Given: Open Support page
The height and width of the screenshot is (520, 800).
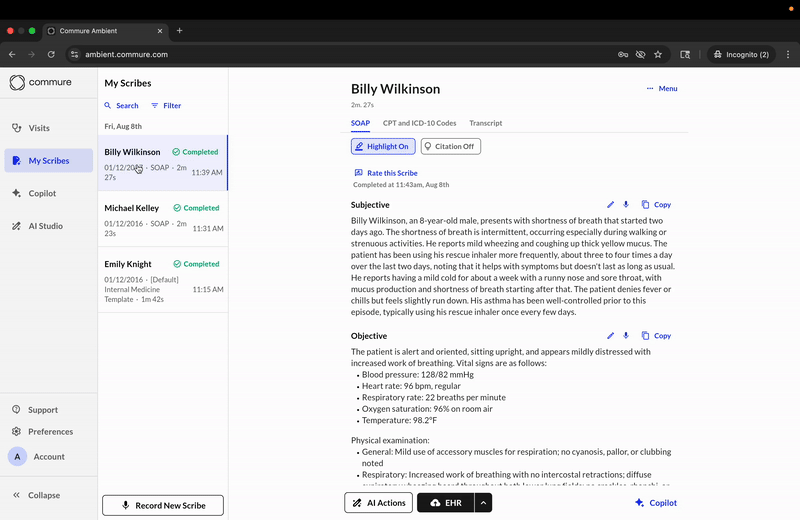Looking at the screenshot, I should pyautogui.click(x=35, y=410).
